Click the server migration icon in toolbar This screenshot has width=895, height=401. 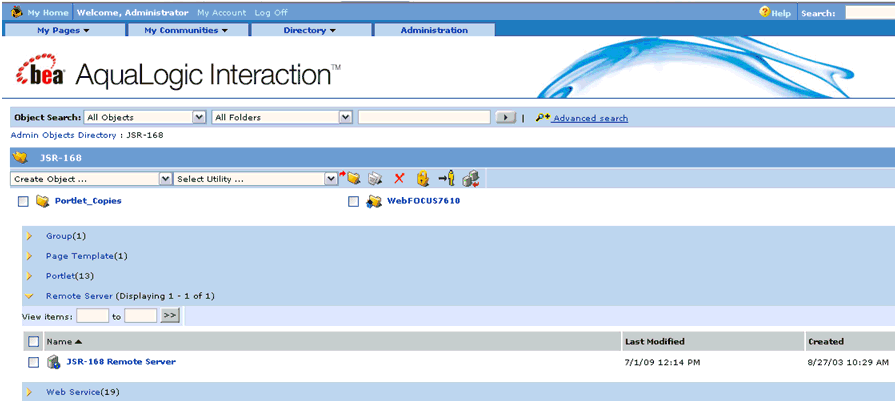[x=471, y=179]
